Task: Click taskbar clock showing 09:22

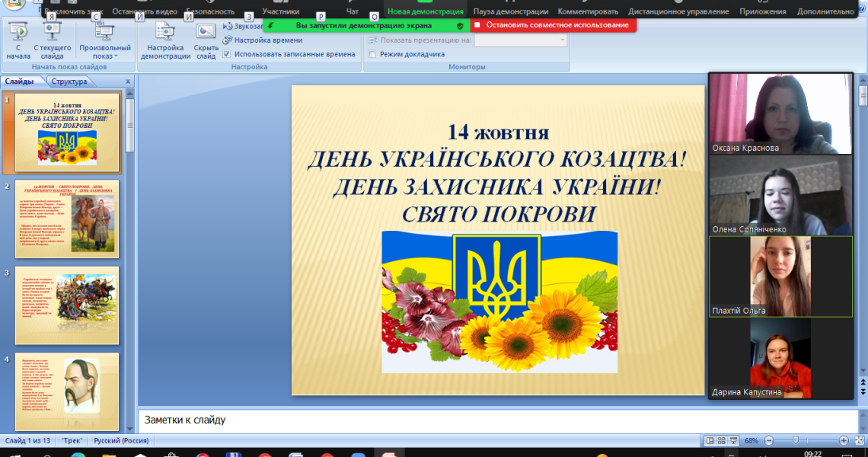Action: pos(812,454)
